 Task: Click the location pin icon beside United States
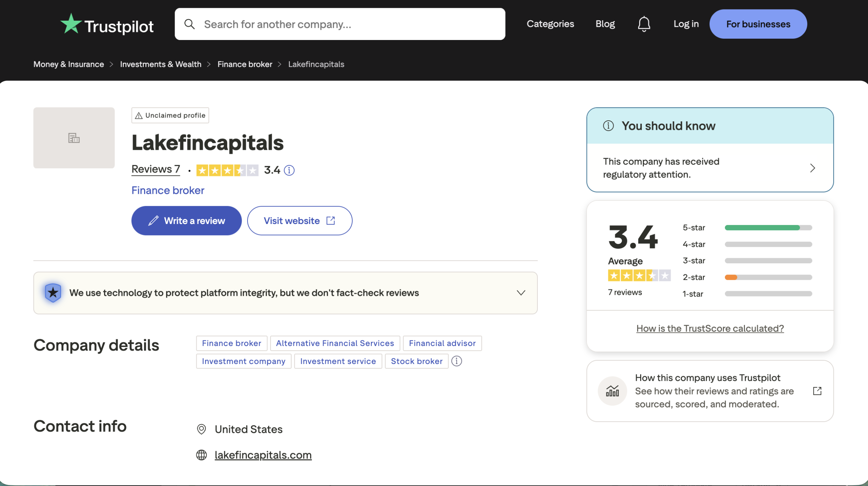pos(202,429)
